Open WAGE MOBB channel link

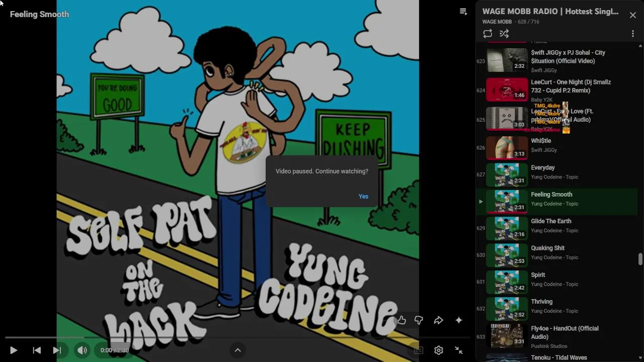click(497, 22)
